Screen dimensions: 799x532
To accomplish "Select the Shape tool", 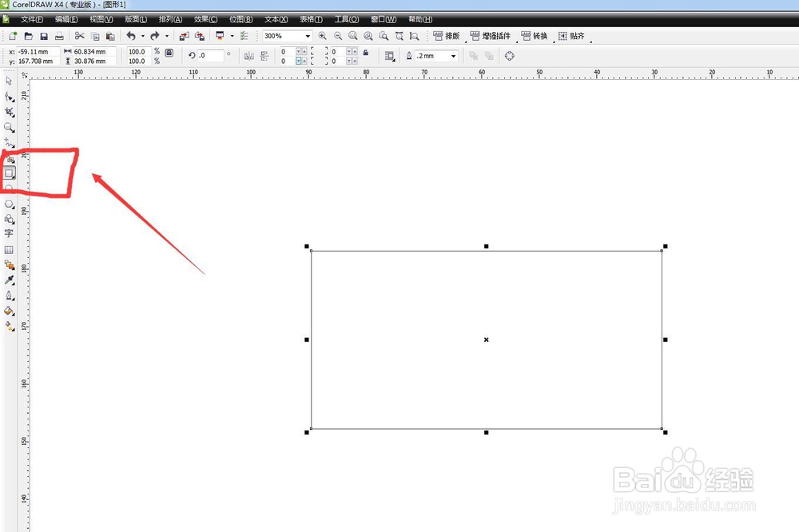I will tap(9, 97).
